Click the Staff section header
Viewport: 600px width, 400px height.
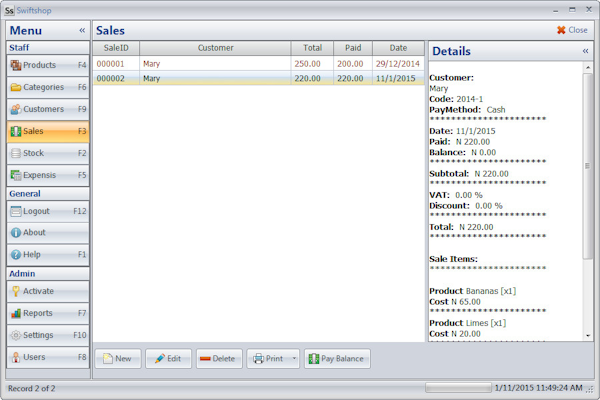(x=48, y=48)
